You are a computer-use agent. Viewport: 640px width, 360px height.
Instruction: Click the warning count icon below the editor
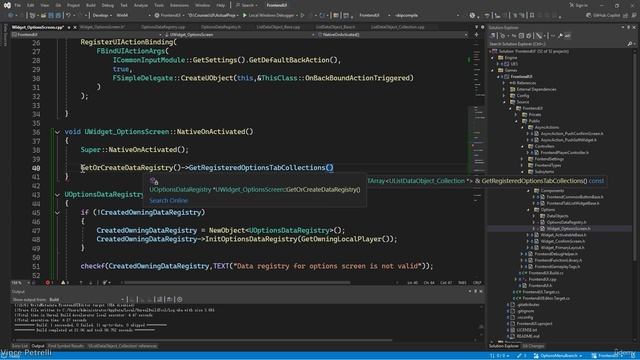tap(64, 282)
